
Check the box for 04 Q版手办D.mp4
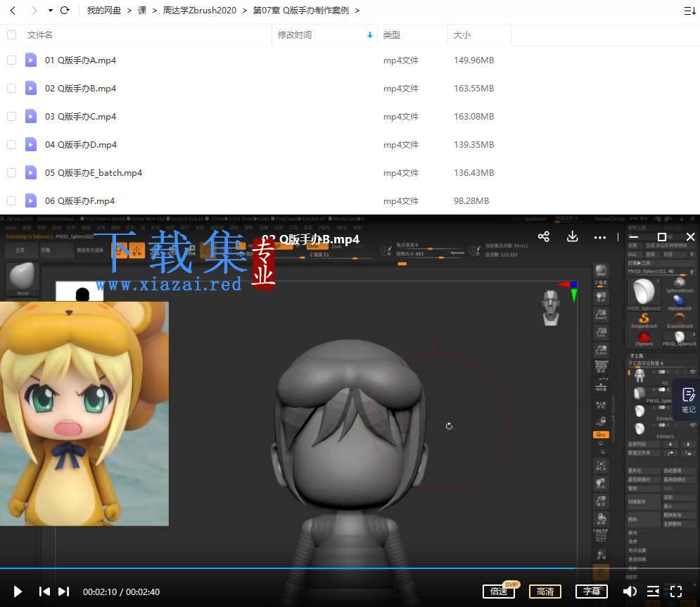pos(11,144)
